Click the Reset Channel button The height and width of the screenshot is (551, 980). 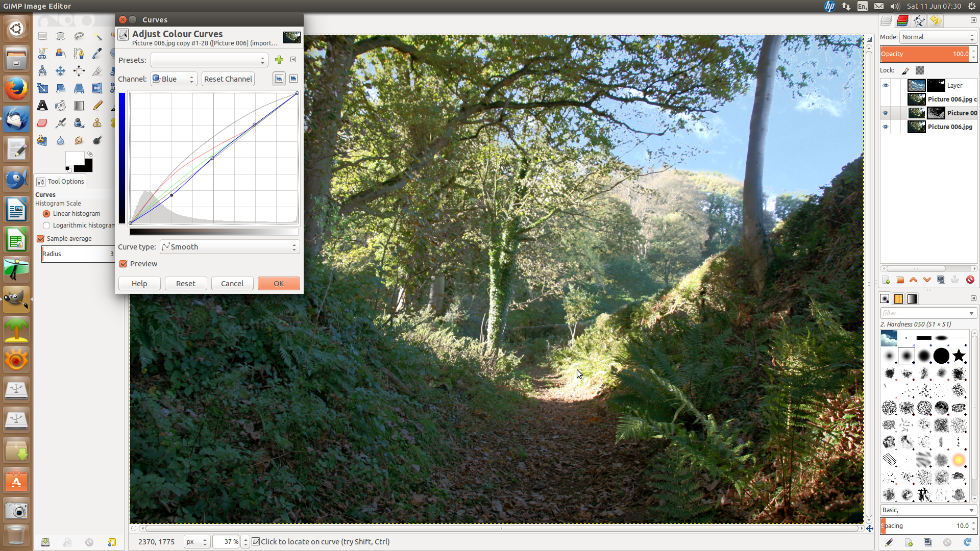coord(228,79)
